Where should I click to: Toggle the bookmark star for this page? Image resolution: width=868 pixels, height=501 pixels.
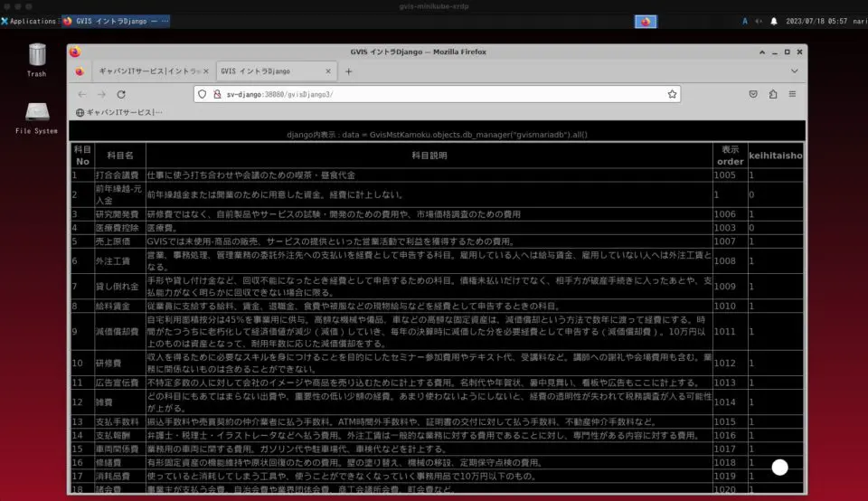pyautogui.click(x=672, y=94)
